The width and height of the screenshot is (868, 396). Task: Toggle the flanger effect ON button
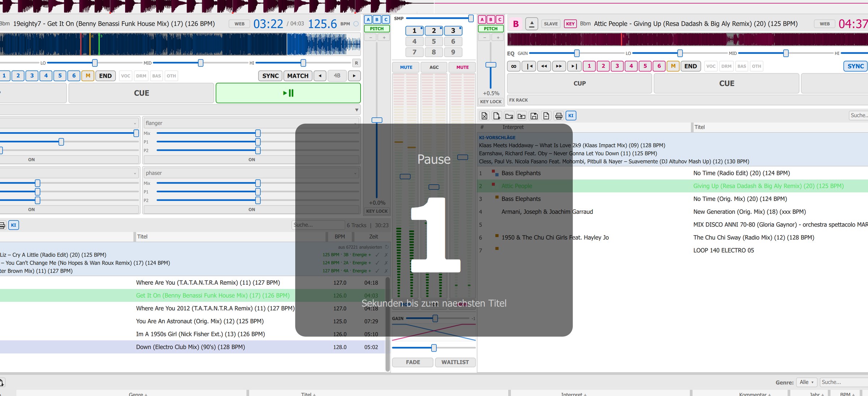coord(252,160)
